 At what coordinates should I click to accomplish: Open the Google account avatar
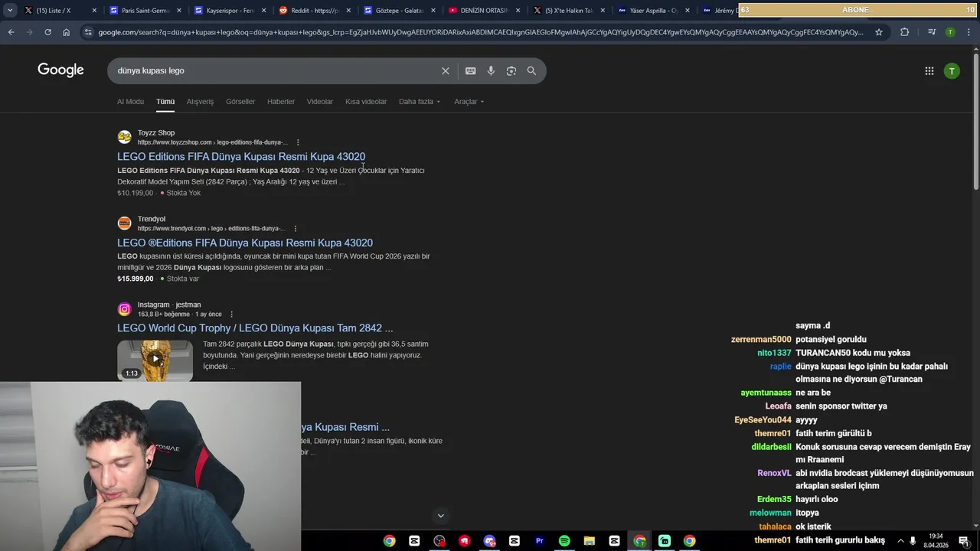[x=952, y=70]
